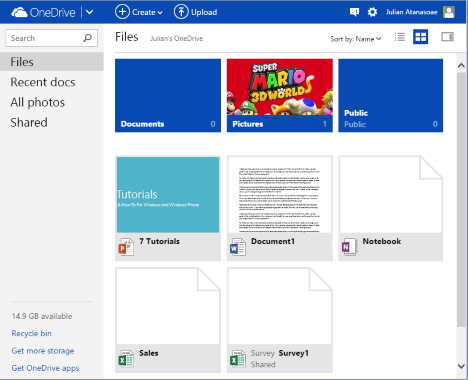468x380 pixels.
Task: Click the OneDrive cloud logo
Action: 19,13
